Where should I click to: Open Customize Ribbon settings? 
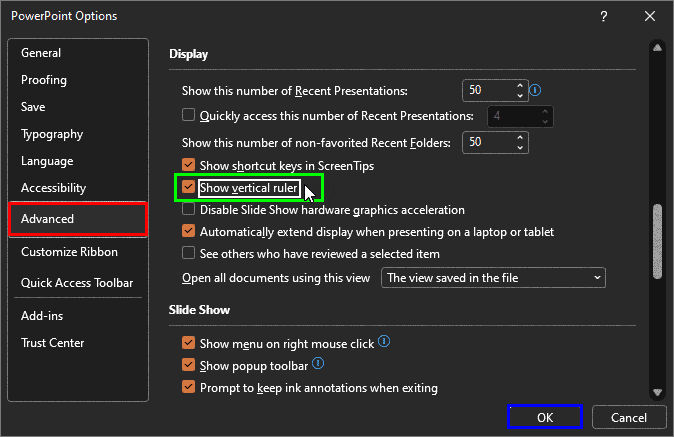pos(78,252)
